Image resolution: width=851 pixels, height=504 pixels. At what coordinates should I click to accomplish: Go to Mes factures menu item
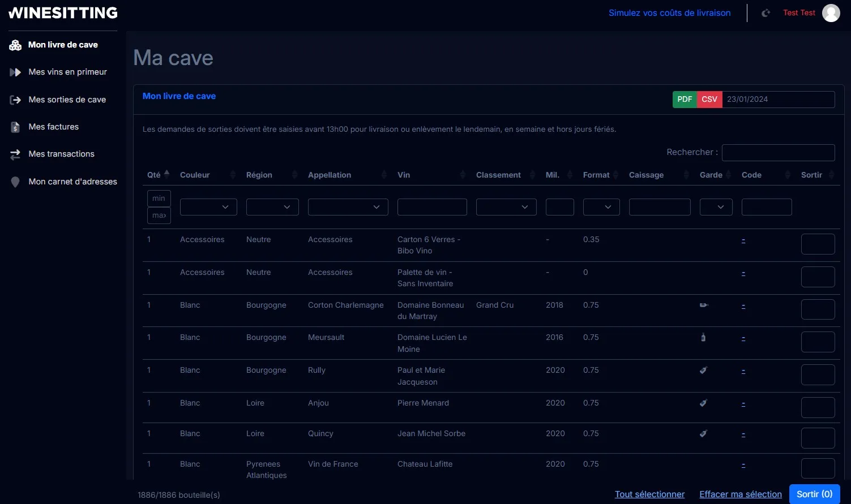(x=54, y=127)
